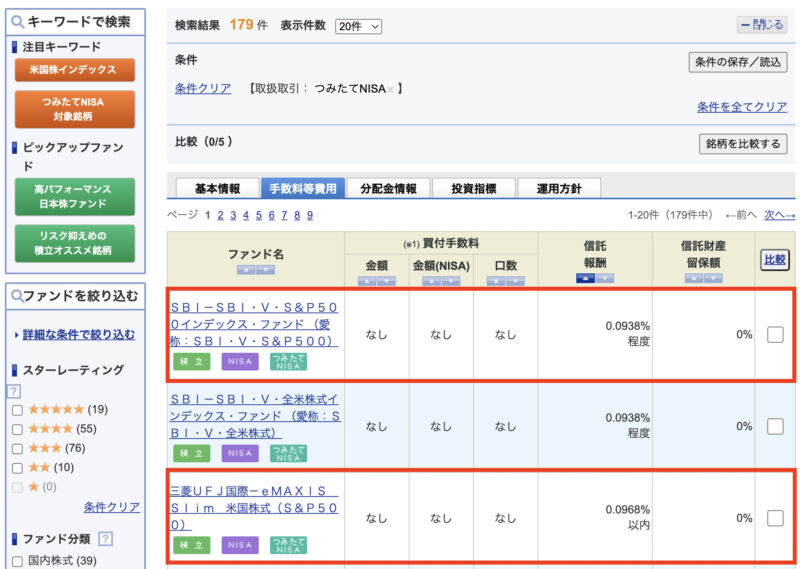Click NISA badge on SBI・V・S&P500 fund
The width and height of the screenshot is (800, 569).
tap(240, 361)
